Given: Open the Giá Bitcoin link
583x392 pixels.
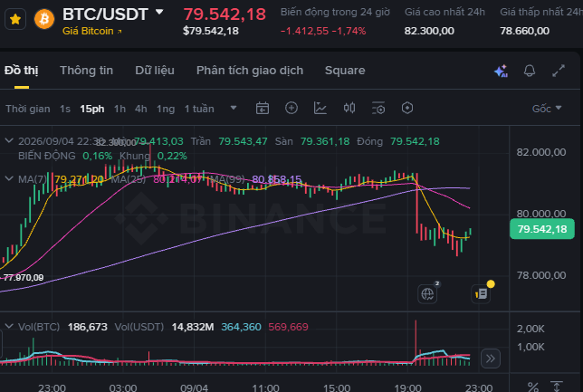Looking at the screenshot, I should coord(92,31).
